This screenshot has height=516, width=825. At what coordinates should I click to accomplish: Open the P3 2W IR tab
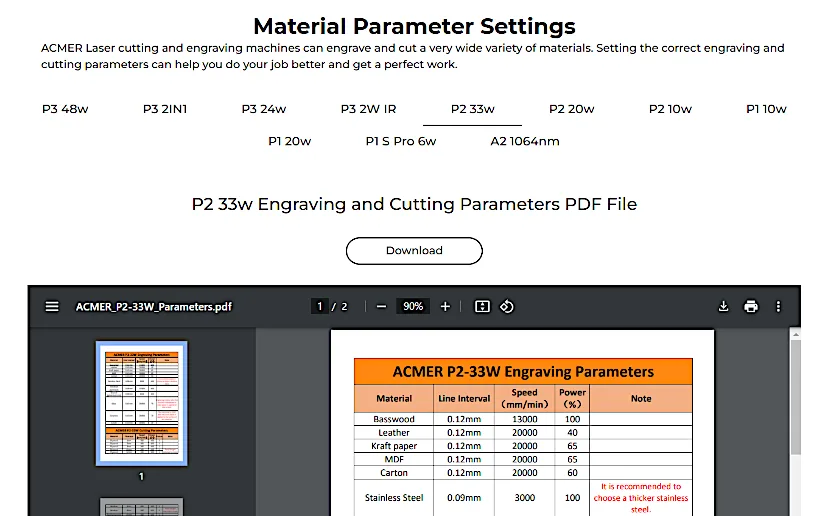click(368, 109)
